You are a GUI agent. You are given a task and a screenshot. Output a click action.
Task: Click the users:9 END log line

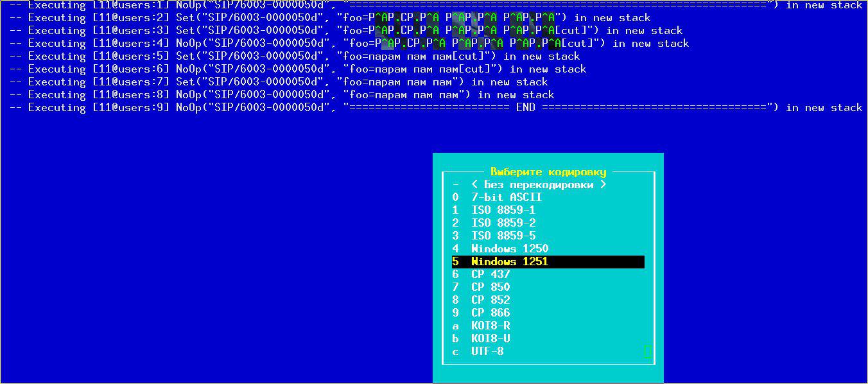click(437, 108)
